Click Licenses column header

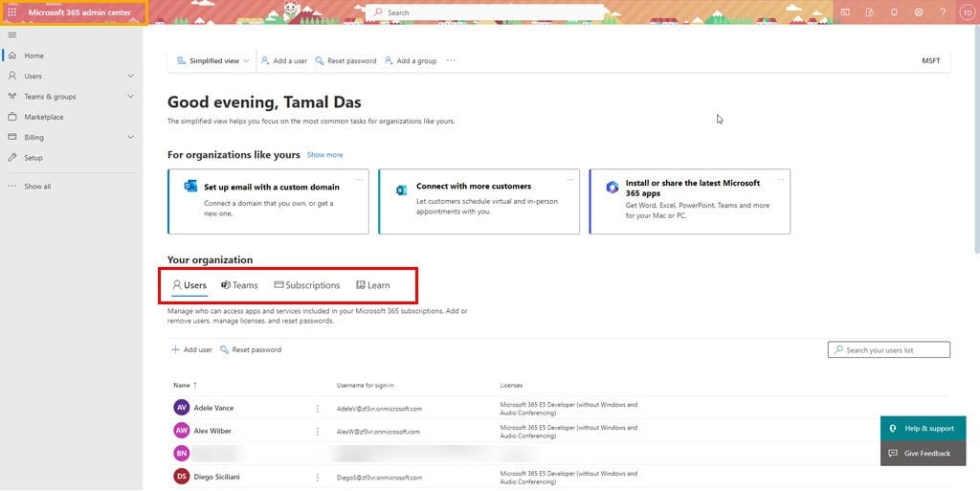click(x=511, y=386)
